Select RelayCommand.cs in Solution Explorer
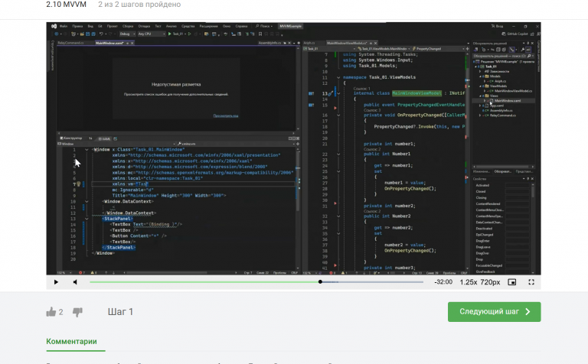Image resolution: width=588 pixels, height=364 pixels. 502,115
